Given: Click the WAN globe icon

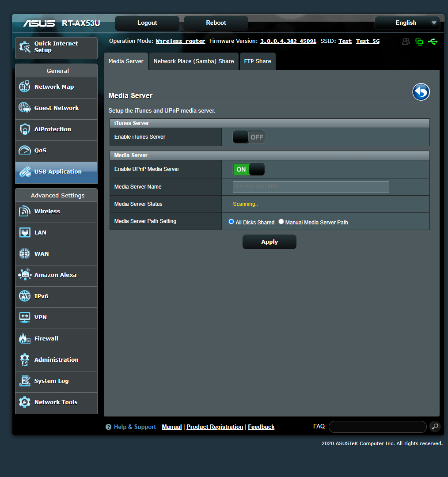Looking at the screenshot, I should coord(25,254).
